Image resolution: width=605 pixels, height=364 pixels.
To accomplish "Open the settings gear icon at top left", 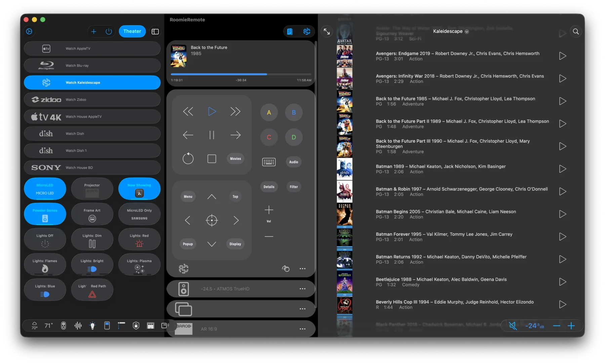I will (29, 31).
